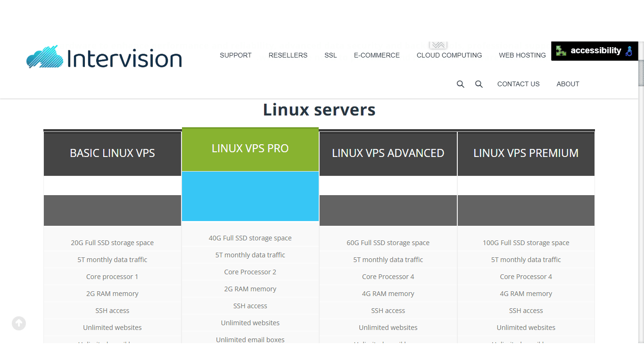This screenshot has height=362, width=644.
Task: Click the Core processor 1 row
Action: click(112, 277)
